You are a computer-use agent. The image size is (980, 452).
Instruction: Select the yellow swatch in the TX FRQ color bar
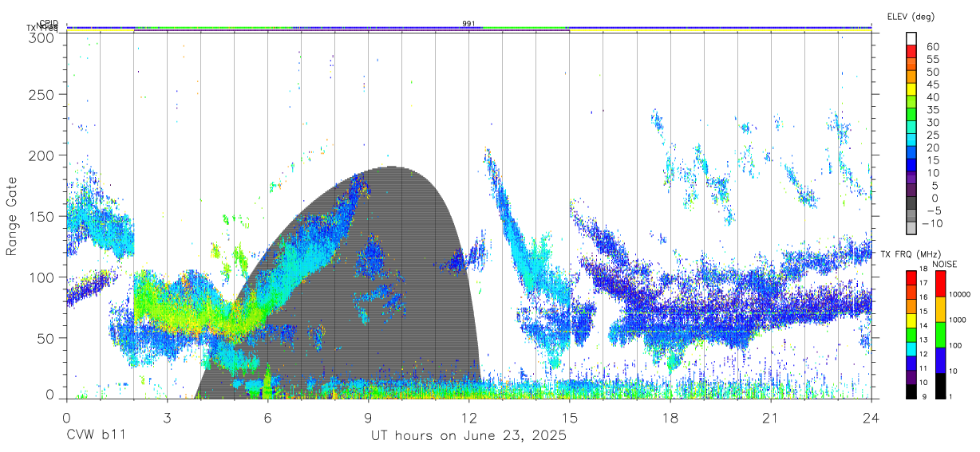(x=911, y=320)
